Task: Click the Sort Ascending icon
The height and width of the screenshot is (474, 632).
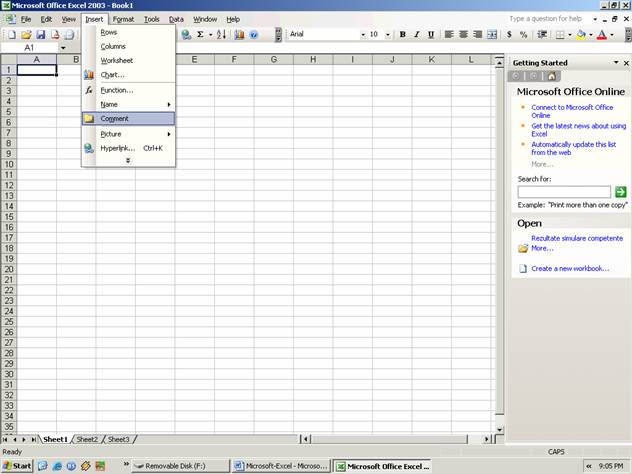Action: tap(221, 35)
